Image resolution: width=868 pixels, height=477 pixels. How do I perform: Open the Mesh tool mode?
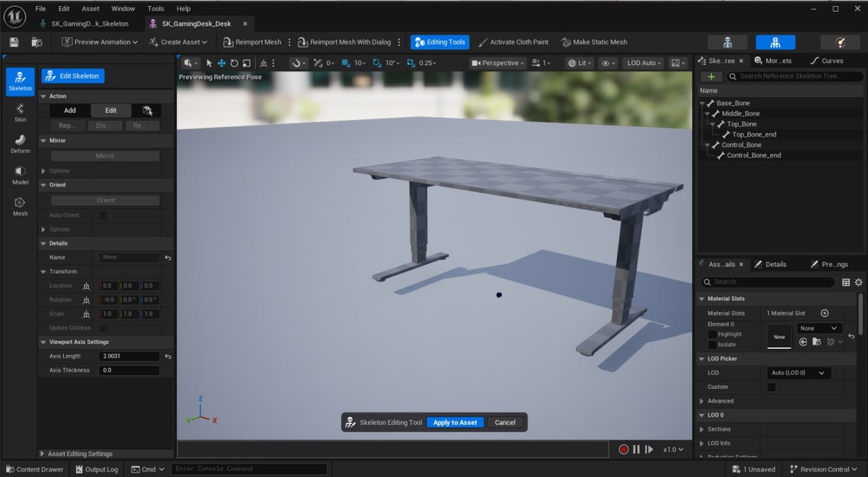pos(20,206)
